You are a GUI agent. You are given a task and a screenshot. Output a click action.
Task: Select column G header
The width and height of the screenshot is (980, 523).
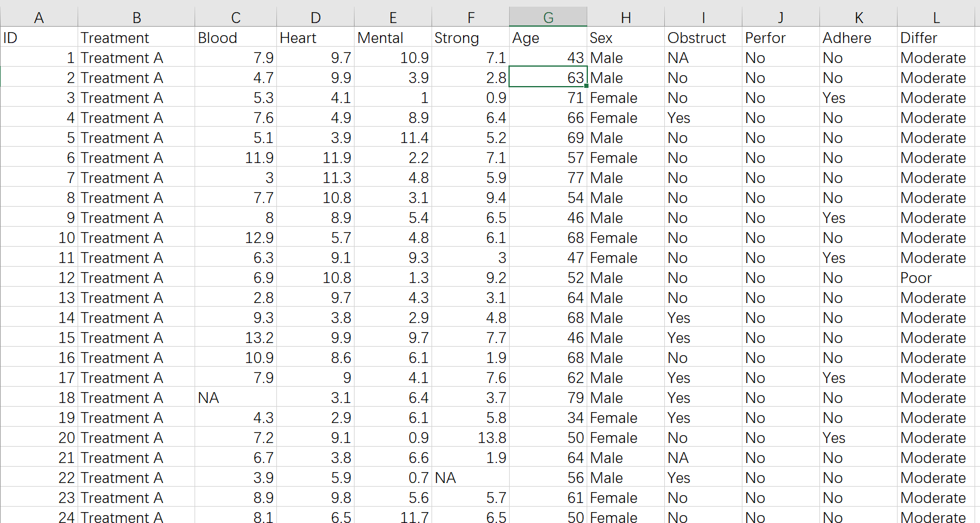548,18
